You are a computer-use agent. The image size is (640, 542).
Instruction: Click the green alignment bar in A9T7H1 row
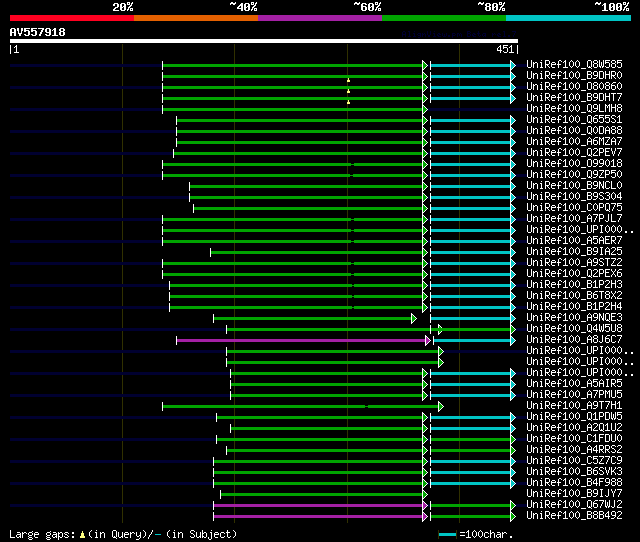coord(302,406)
